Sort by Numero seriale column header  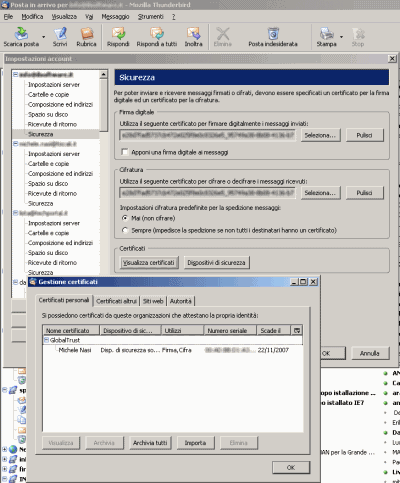click(230, 330)
